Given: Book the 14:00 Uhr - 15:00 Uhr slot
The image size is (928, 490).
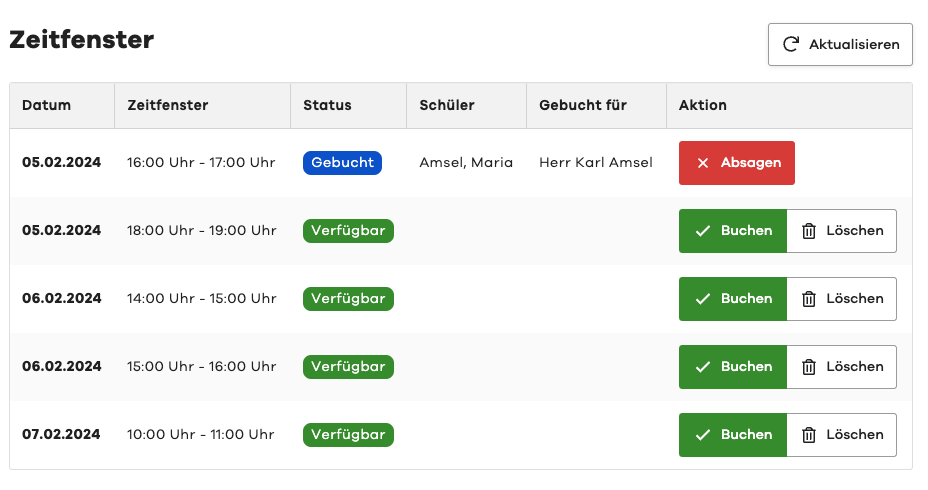Looking at the screenshot, I should pyautogui.click(x=733, y=299).
